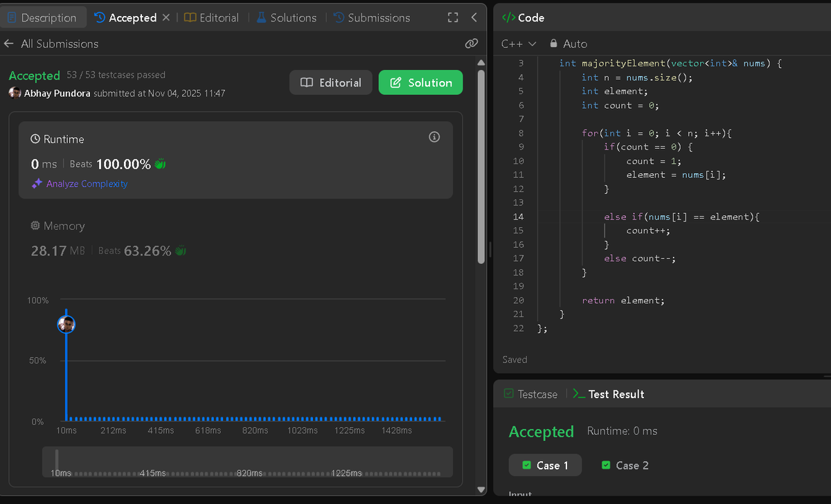Click the left panel vertical scrollbar
Viewport: 831px width, 504px height.
click(481, 166)
